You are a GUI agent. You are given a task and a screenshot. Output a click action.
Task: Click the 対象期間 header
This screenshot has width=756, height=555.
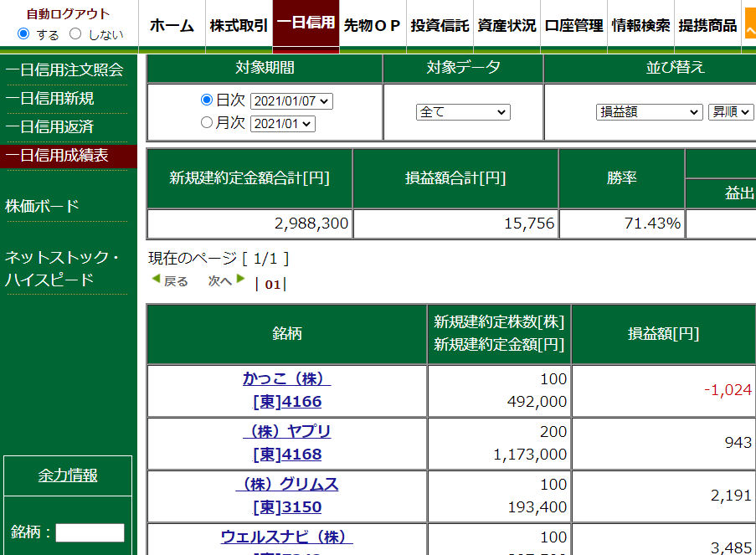pyautogui.click(x=265, y=68)
